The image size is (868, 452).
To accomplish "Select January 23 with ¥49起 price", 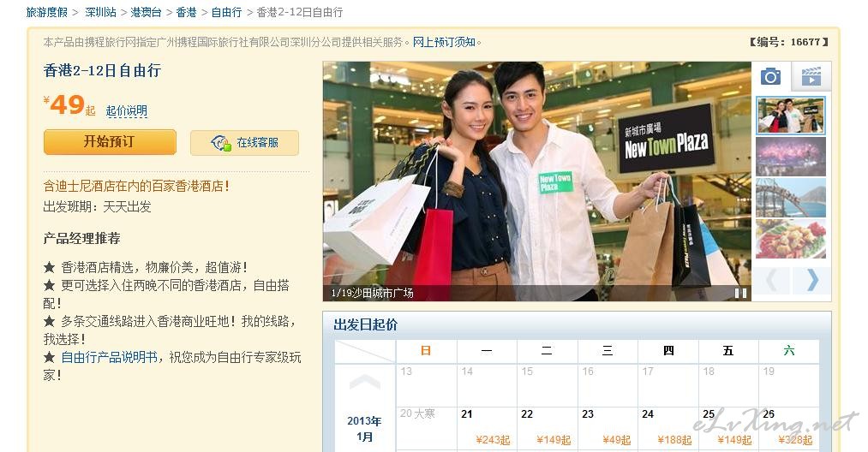I will (x=608, y=428).
